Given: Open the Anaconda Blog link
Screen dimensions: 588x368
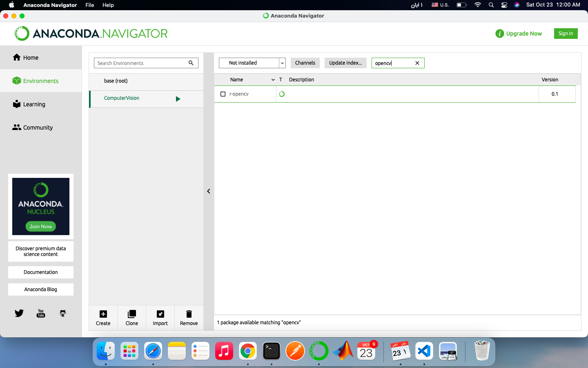Looking at the screenshot, I should point(41,289).
